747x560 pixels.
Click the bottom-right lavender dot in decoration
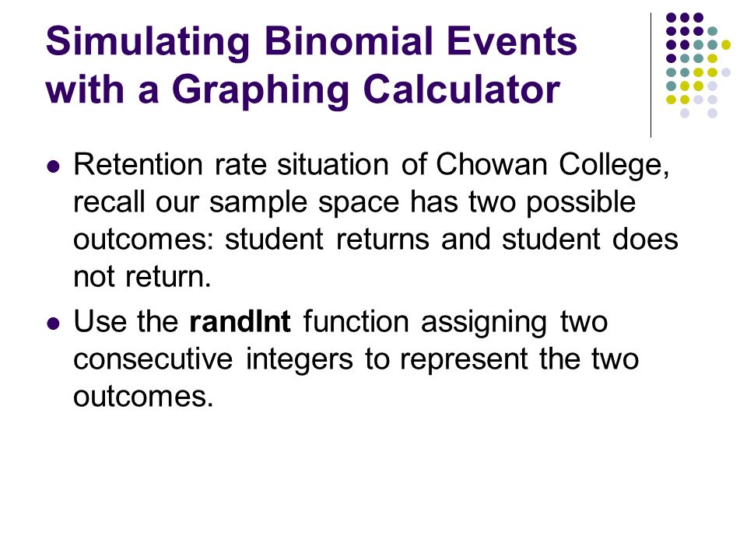(712, 114)
